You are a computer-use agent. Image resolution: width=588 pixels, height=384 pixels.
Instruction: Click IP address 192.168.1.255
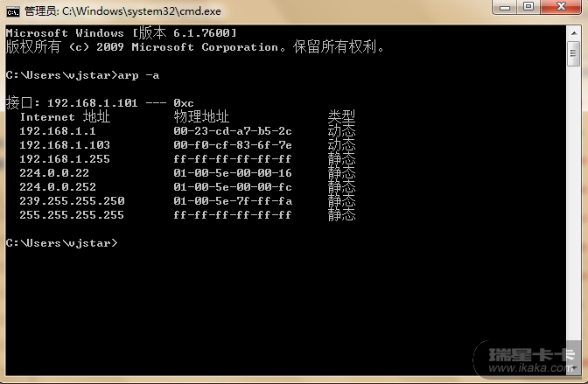tap(65, 159)
